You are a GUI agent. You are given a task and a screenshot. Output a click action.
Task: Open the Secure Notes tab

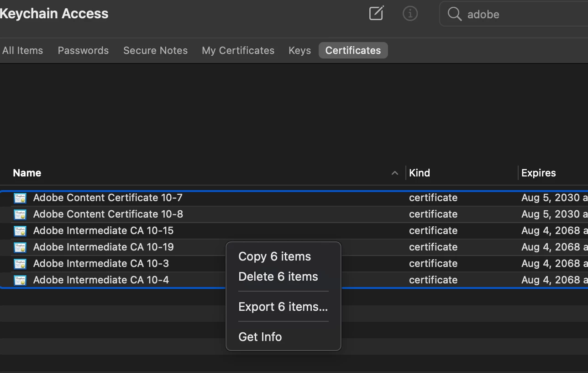(155, 50)
